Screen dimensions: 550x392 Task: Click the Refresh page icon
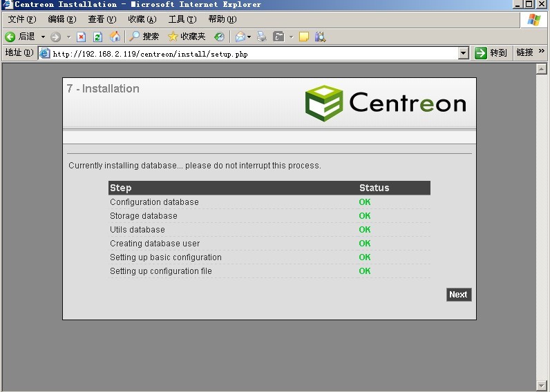(x=97, y=37)
